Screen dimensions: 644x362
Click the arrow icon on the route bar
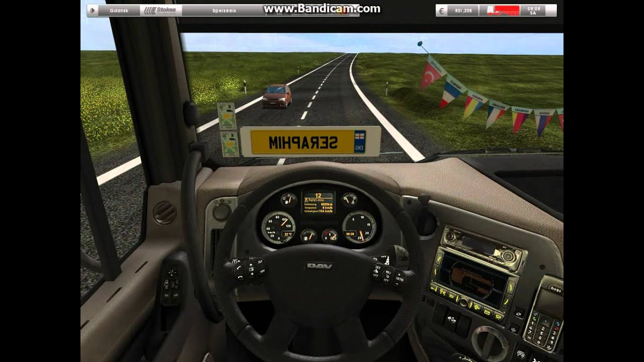(92, 10)
